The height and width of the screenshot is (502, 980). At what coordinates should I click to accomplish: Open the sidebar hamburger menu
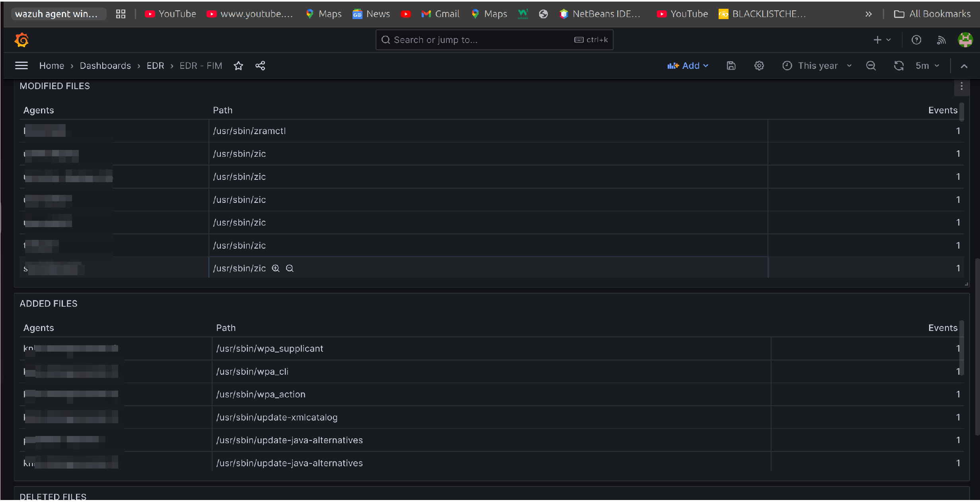(21, 66)
